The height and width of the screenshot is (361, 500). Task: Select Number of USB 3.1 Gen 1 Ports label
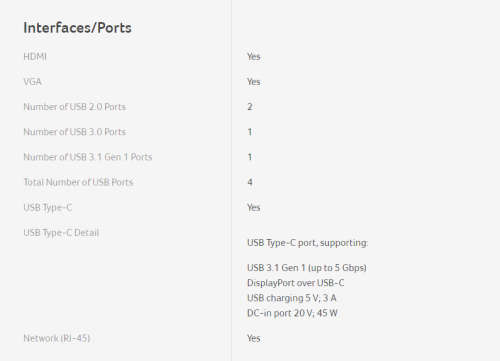pyautogui.click(x=88, y=157)
